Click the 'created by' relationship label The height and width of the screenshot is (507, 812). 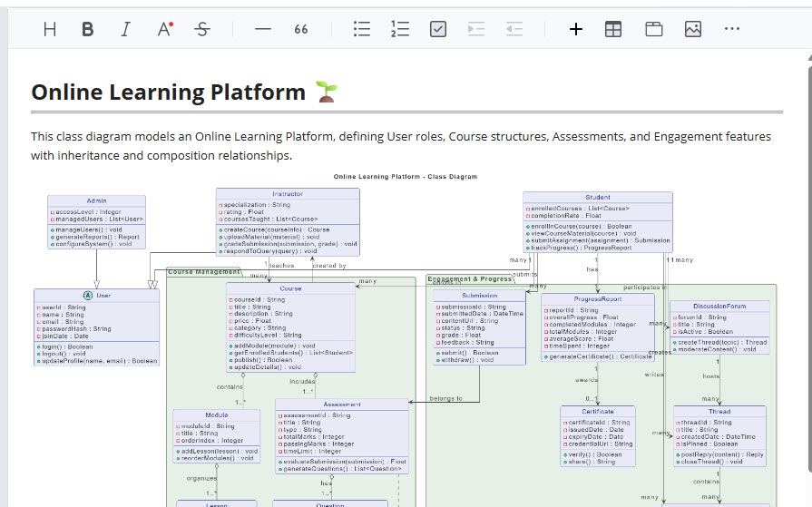click(329, 266)
